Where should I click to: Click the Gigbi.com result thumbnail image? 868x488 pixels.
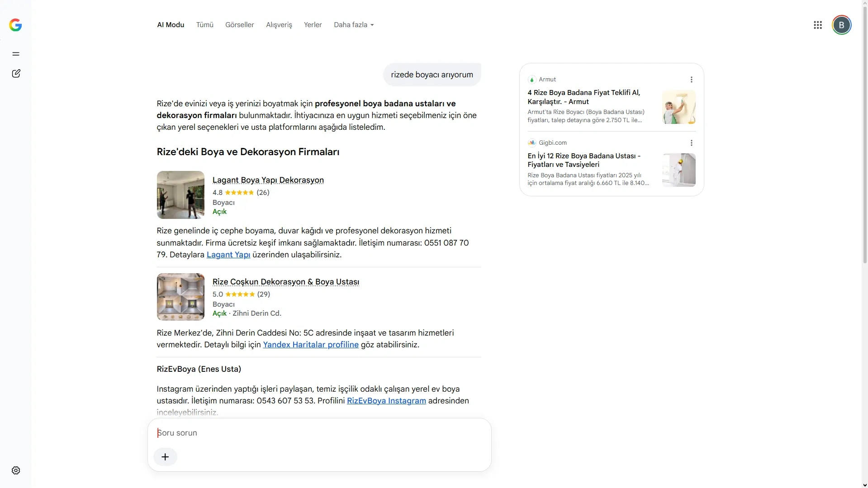(x=679, y=170)
